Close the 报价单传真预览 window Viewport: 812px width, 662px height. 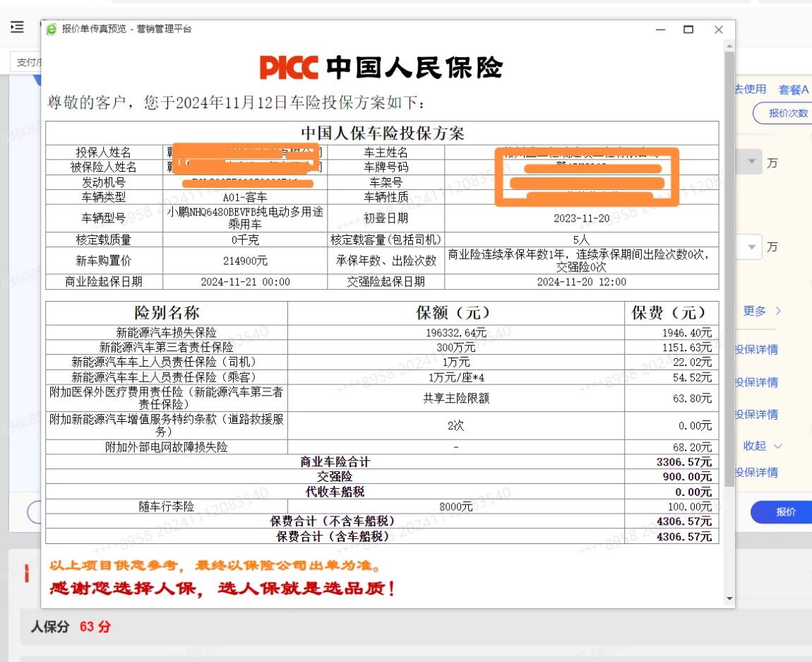(718, 30)
